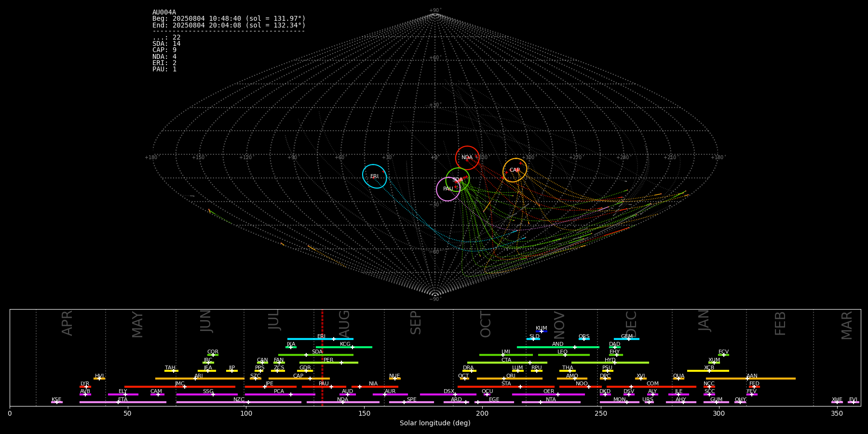
Task: Click the APR month label in the timeline
Action: [68, 323]
